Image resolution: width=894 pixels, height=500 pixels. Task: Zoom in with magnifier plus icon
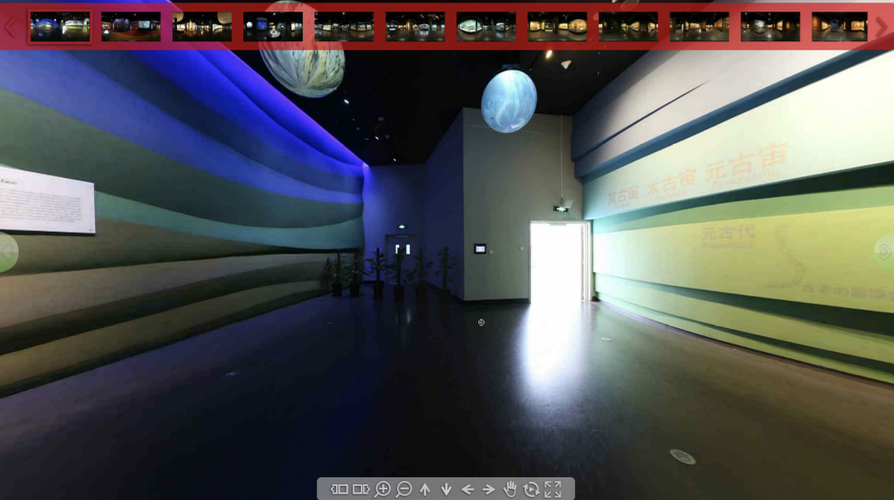point(382,489)
